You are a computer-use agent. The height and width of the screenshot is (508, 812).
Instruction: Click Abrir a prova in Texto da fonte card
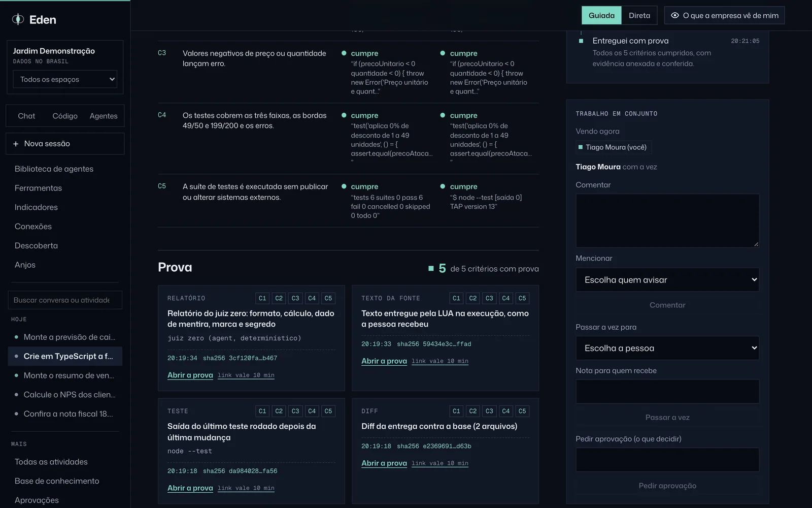(384, 361)
